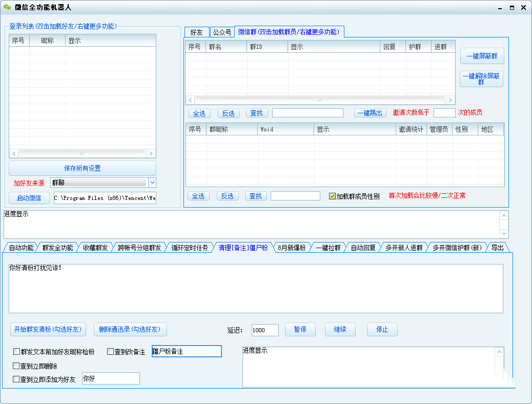Click 继续 button
The width and height of the screenshot is (532, 404).
(340, 329)
